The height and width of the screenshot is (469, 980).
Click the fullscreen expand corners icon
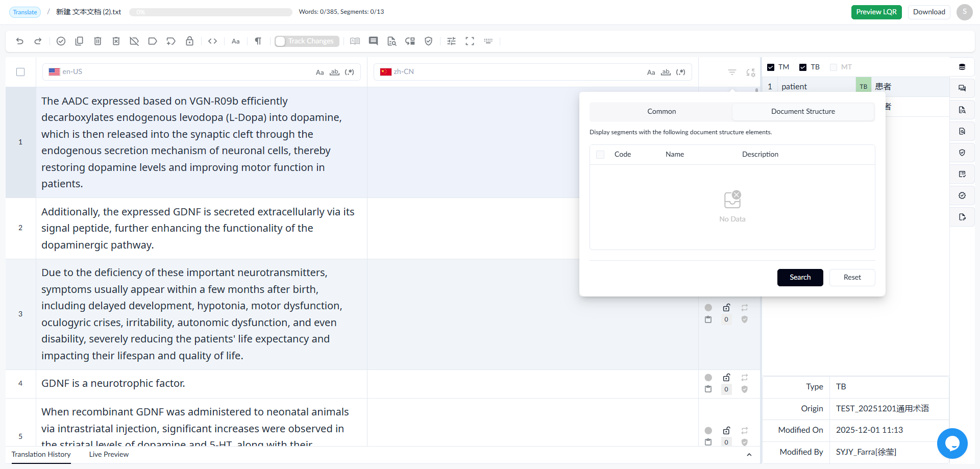[x=470, y=41]
